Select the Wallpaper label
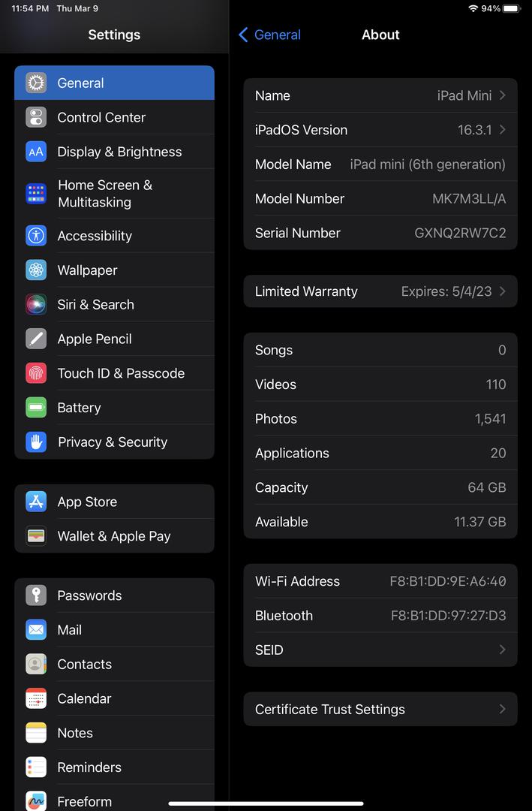The image size is (532, 811). click(x=87, y=270)
